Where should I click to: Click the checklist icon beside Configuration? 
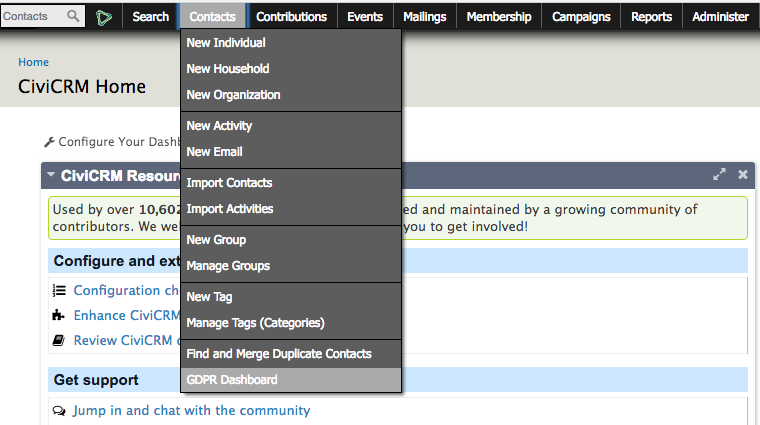[x=59, y=290]
